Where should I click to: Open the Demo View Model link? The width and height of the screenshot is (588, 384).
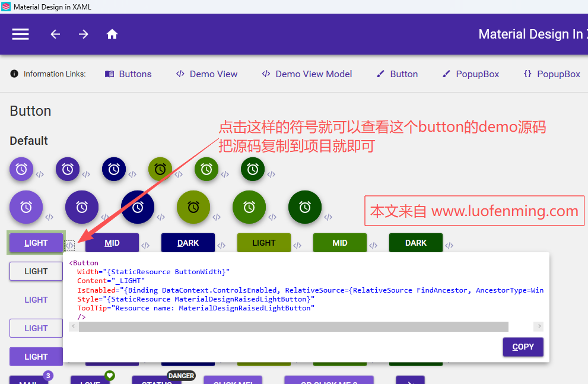pos(307,74)
